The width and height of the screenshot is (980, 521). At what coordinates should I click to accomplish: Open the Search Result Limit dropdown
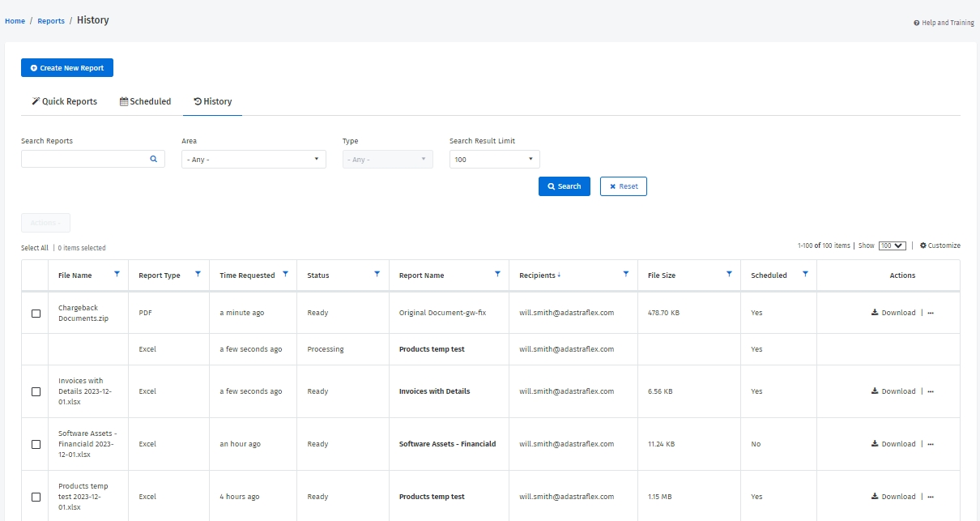pos(494,160)
